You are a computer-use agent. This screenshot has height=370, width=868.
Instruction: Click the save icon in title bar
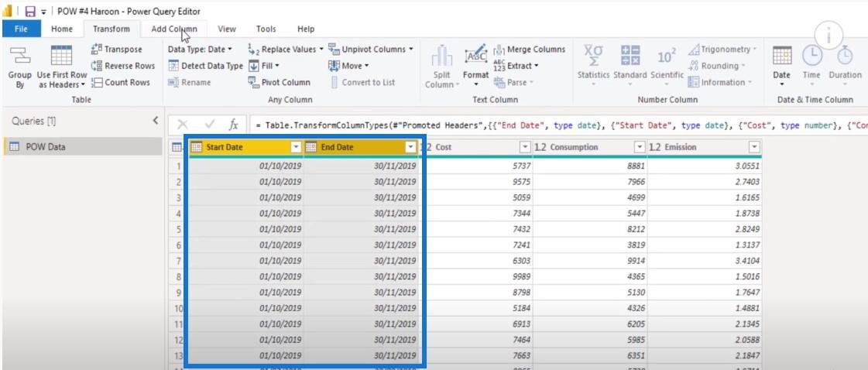(30, 12)
